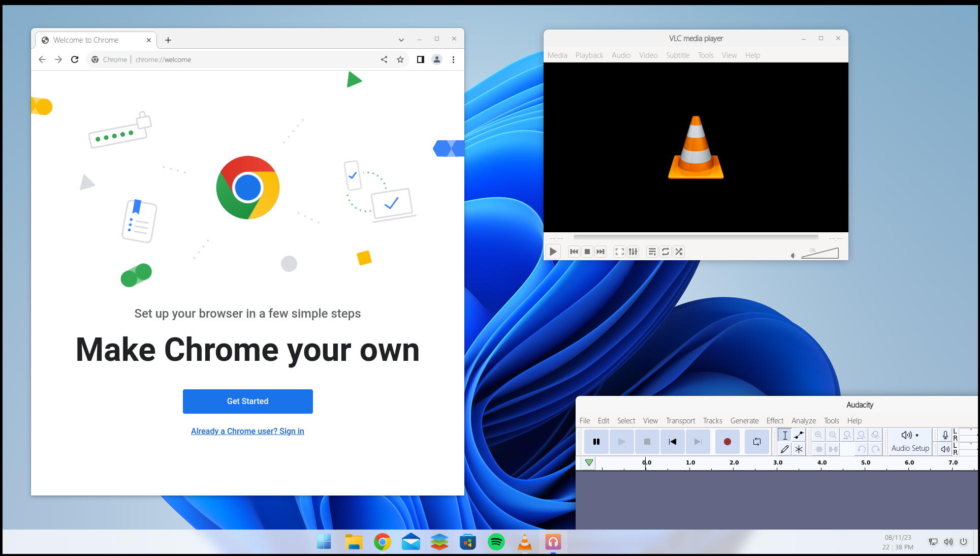This screenshot has width=980, height=556.
Task: Select the Draw pencil tool
Action: tap(784, 449)
